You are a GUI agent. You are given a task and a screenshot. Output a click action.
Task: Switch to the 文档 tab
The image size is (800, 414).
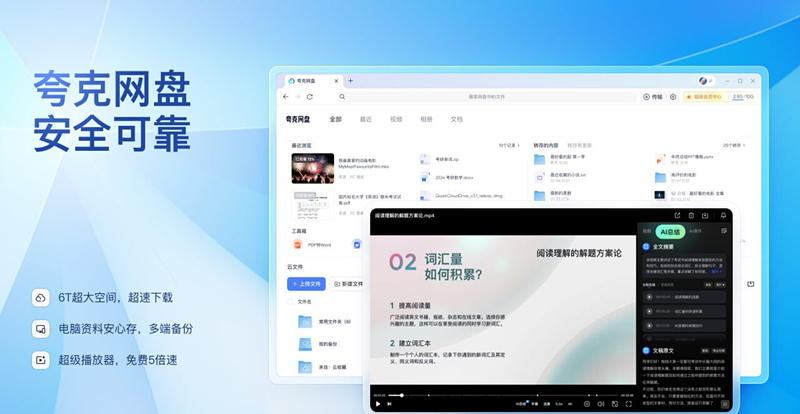click(457, 119)
